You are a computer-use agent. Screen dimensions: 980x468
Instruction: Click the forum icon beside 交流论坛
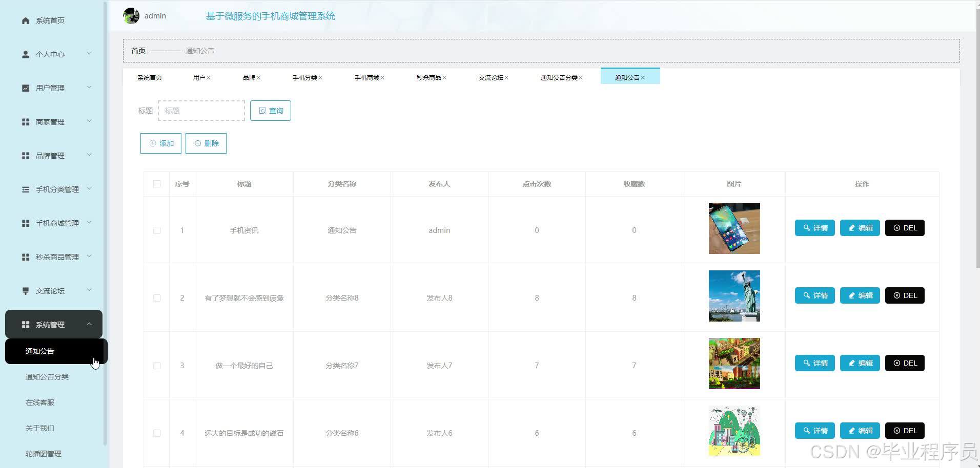(x=26, y=291)
